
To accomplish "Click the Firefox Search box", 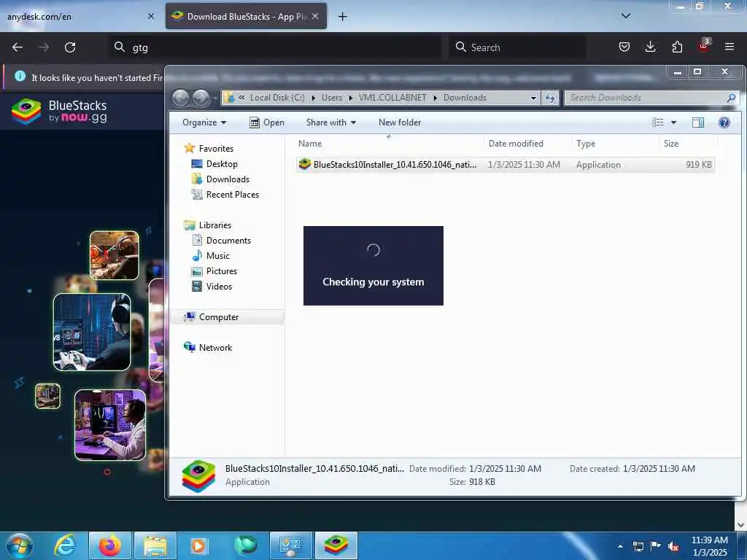I will click(x=517, y=47).
